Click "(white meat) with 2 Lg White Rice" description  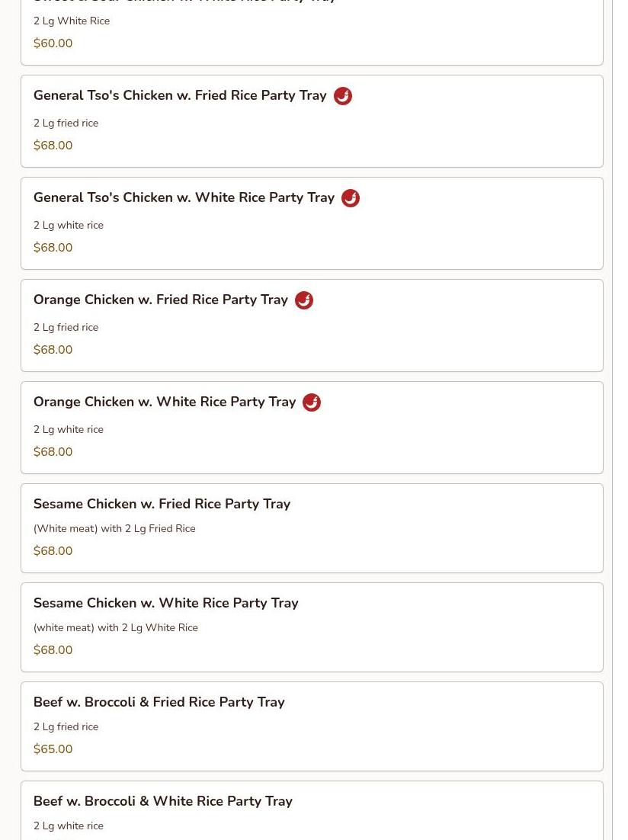tap(116, 628)
